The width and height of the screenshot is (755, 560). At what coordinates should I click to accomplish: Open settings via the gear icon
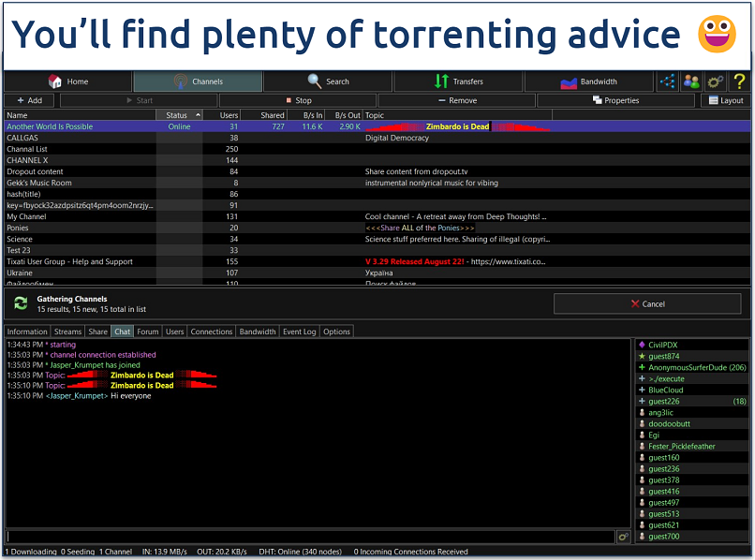pos(716,81)
